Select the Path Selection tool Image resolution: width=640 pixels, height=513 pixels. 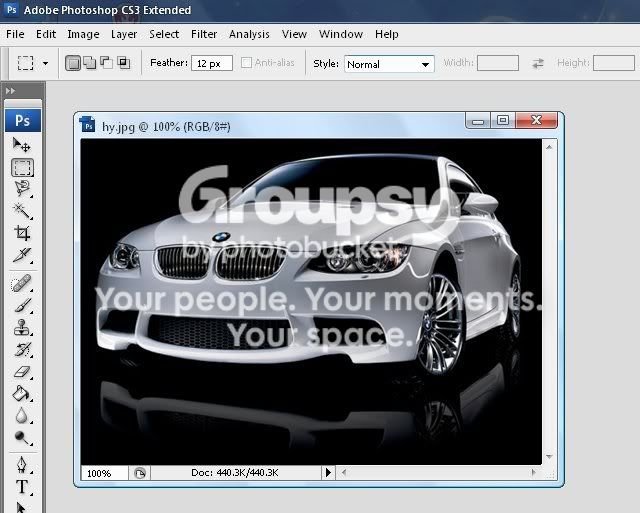click(21, 507)
